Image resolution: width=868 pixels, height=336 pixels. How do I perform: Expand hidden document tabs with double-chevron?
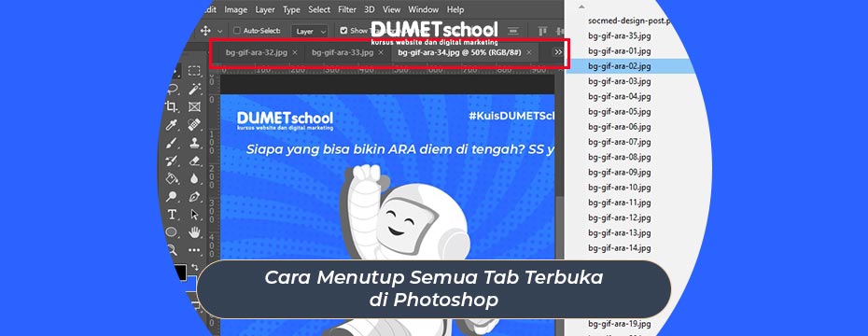(x=558, y=52)
